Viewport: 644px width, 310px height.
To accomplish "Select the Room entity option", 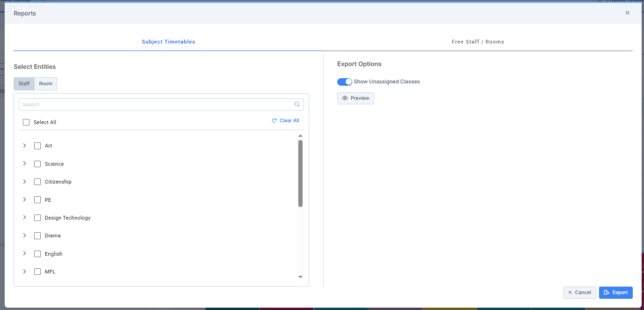I will 46,84.
